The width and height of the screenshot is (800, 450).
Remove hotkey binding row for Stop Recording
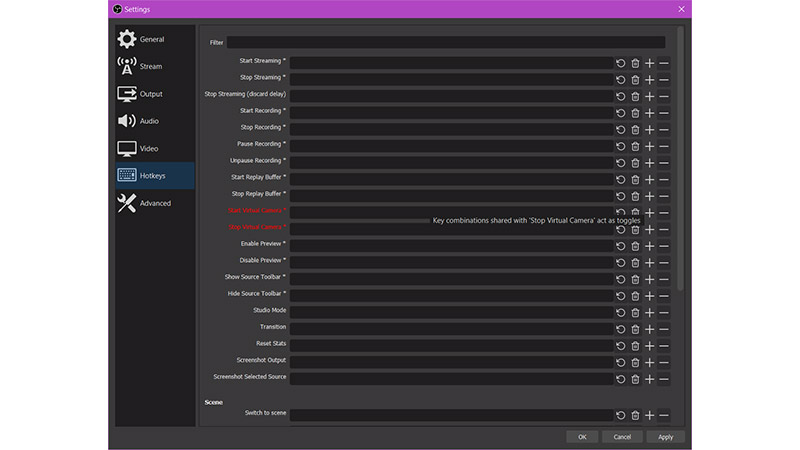click(x=664, y=130)
